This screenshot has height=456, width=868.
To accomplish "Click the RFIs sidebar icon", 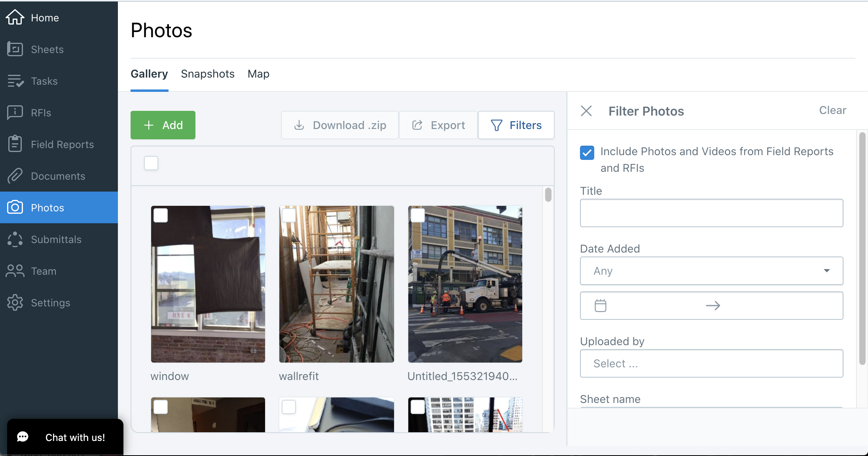I will tap(15, 112).
